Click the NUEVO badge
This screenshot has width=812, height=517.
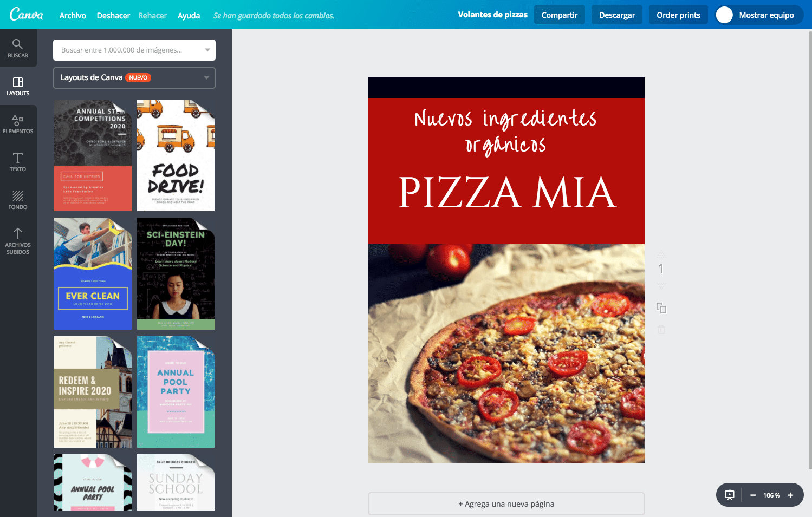pyautogui.click(x=138, y=77)
